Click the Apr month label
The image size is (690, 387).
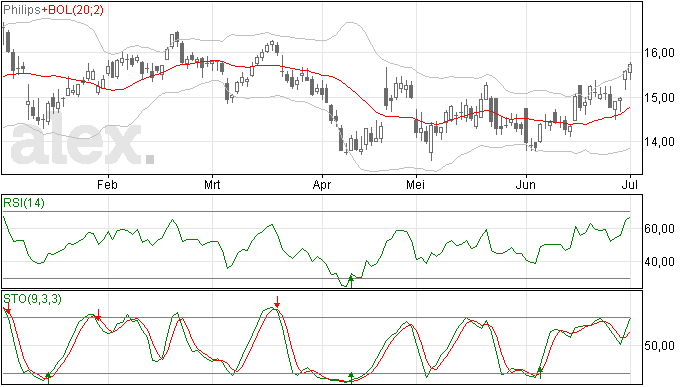click(x=322, y=184)
